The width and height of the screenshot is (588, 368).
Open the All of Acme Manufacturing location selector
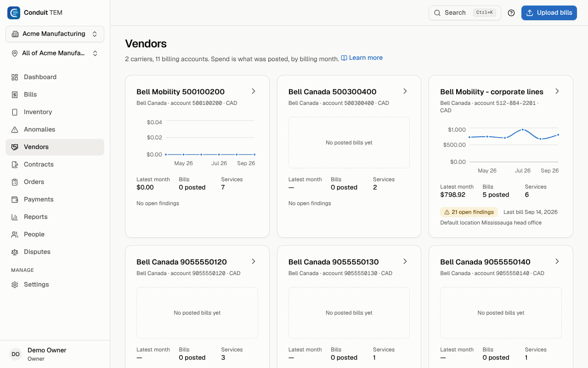point(55,53)
